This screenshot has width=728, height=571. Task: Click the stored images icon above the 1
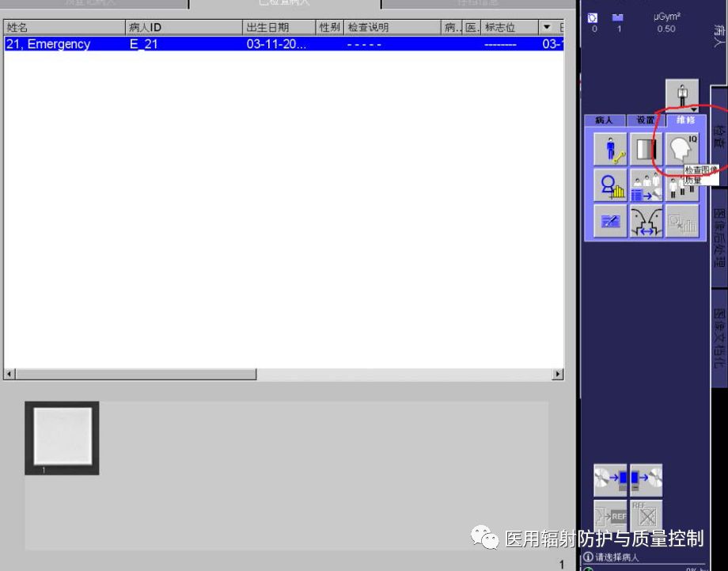point(617,17)
